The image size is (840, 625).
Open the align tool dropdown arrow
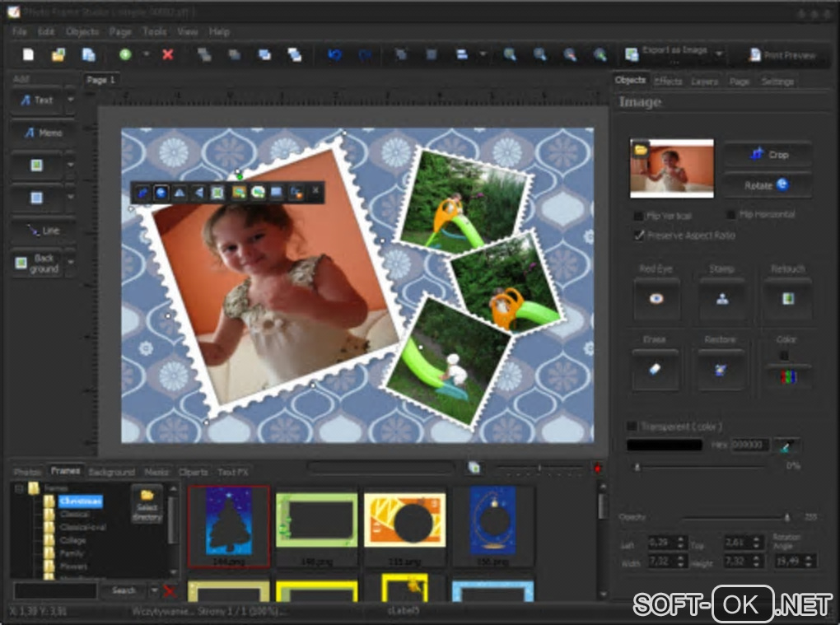click(483, 54)
